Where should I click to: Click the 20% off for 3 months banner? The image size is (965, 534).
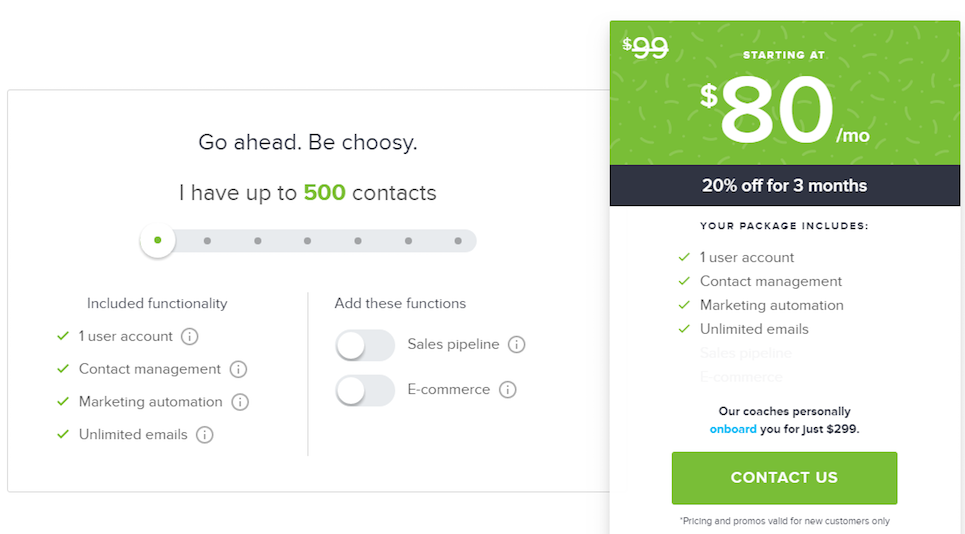point(785,185)
